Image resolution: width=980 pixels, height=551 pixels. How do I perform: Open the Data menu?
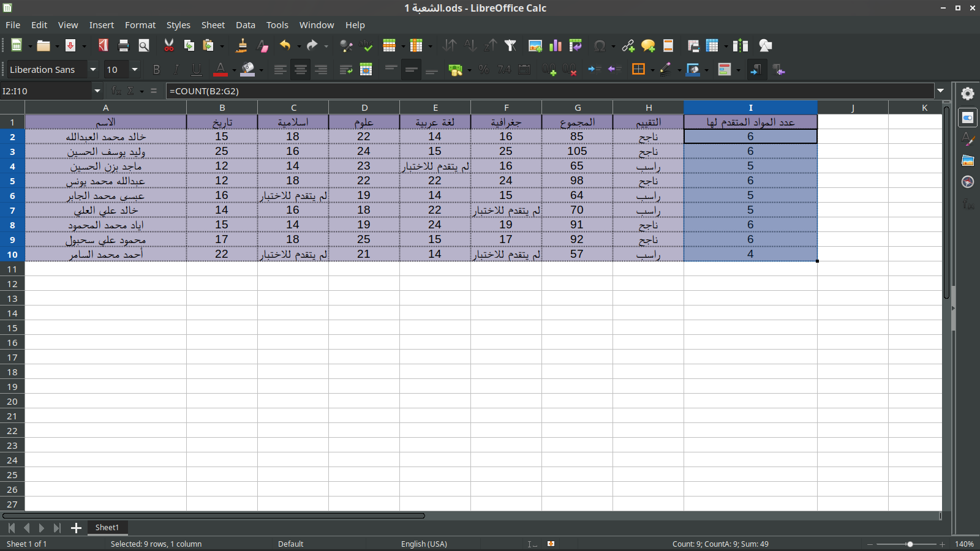(245, 25)
